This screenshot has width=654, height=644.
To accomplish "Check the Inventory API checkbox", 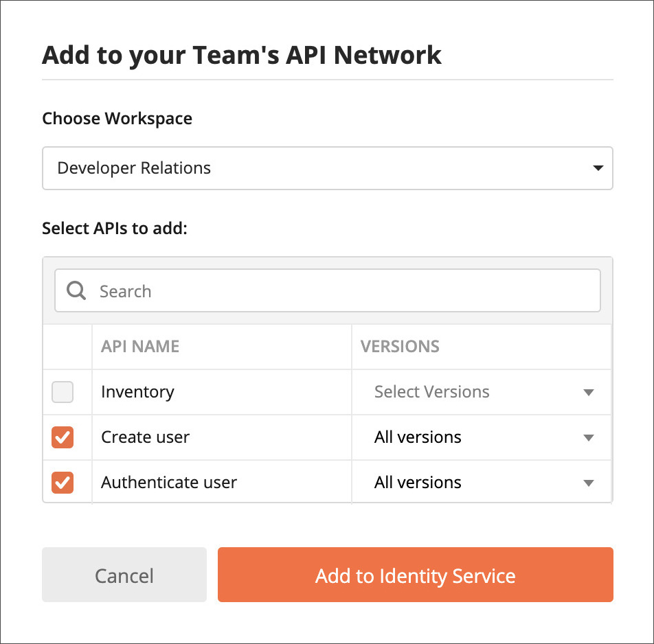I will pyautogui.click(x=63, y=392).
